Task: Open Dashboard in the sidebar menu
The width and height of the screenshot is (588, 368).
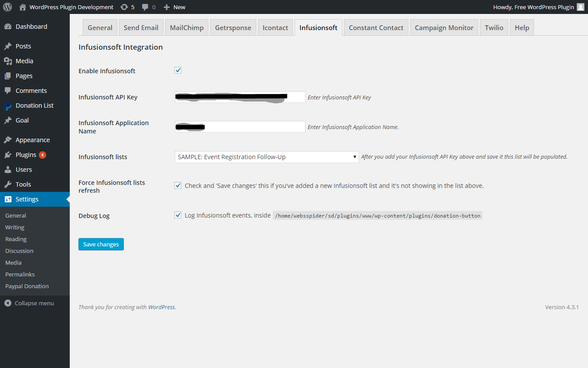Action: click(31, 27)
